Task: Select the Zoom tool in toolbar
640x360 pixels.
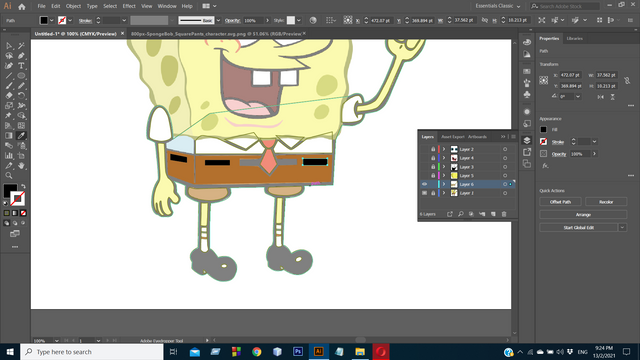Action: click(x=9, y=176)
